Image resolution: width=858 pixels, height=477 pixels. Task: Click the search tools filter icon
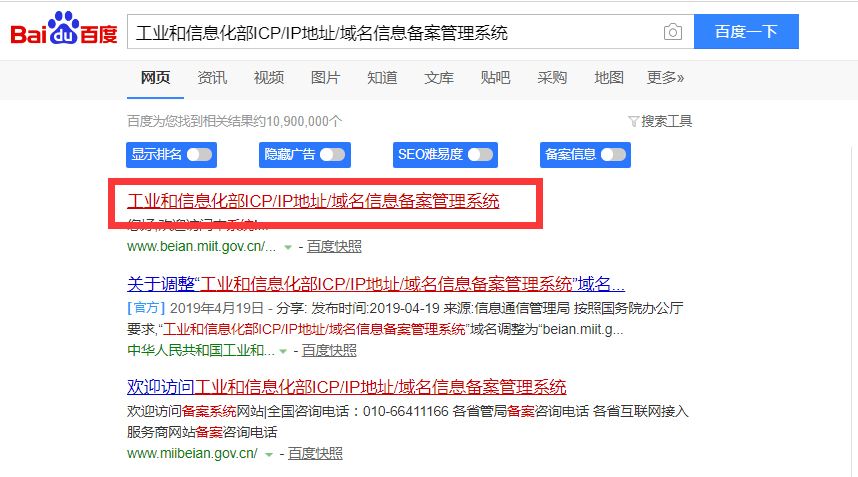pyautogui.click(x=633, y=121)
